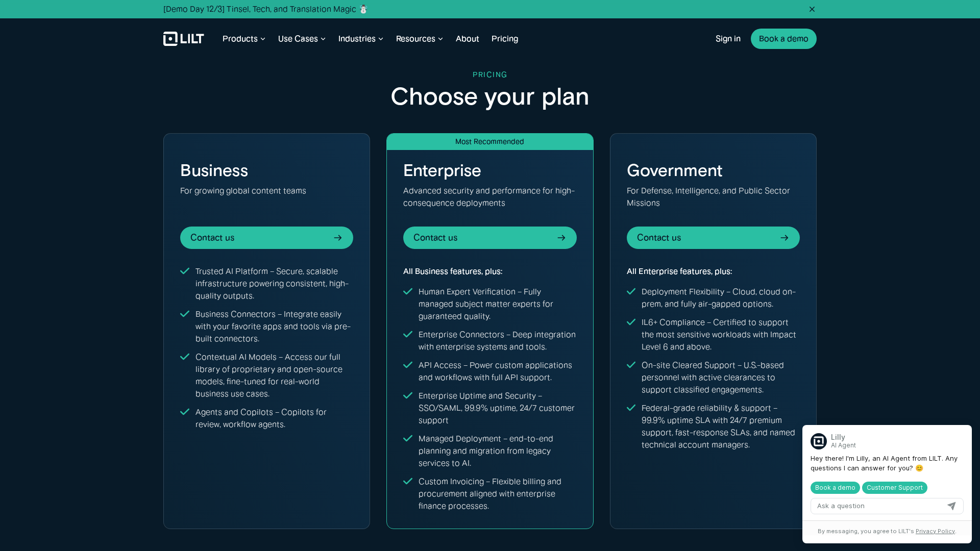Click Sign in link

coord(727,39)
